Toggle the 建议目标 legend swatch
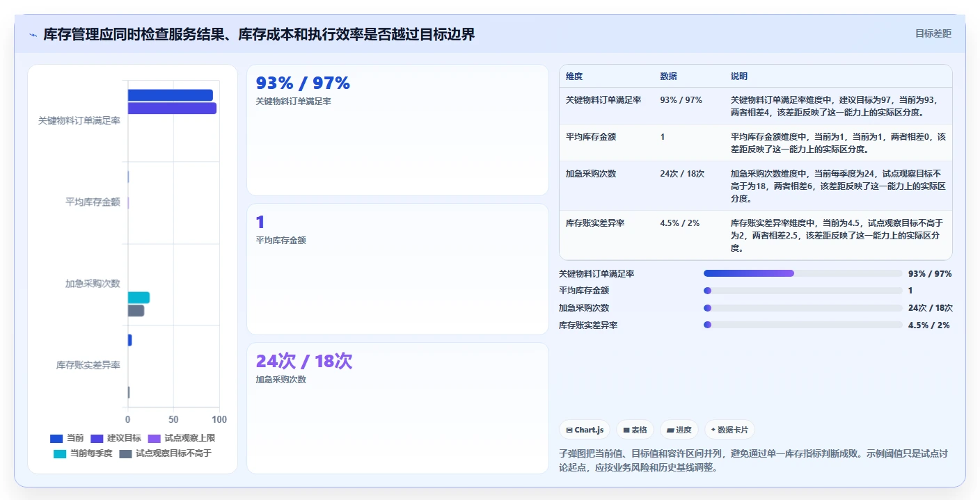 click(97, 438)
